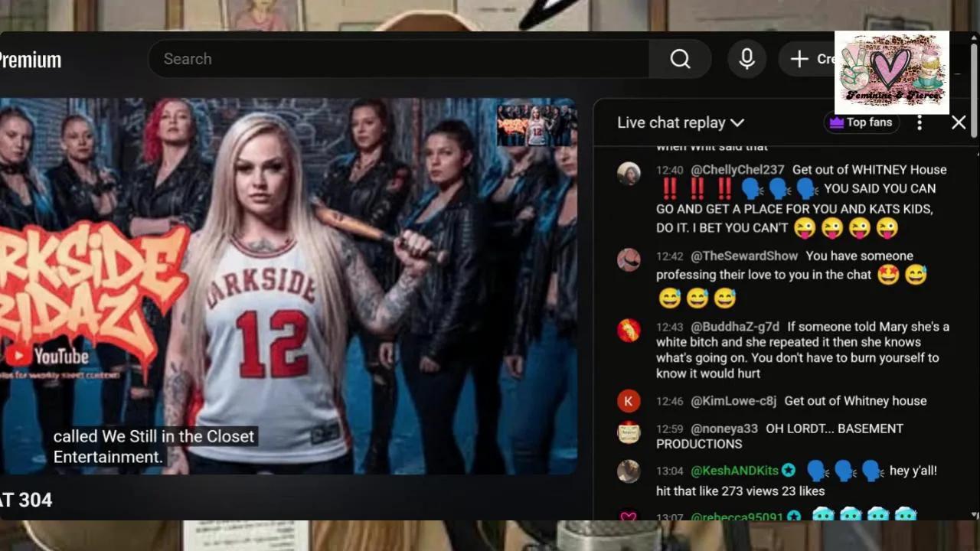Click the @KimLowe-c8j username
This screenshot has height=551, width=980.
[733, 401]
